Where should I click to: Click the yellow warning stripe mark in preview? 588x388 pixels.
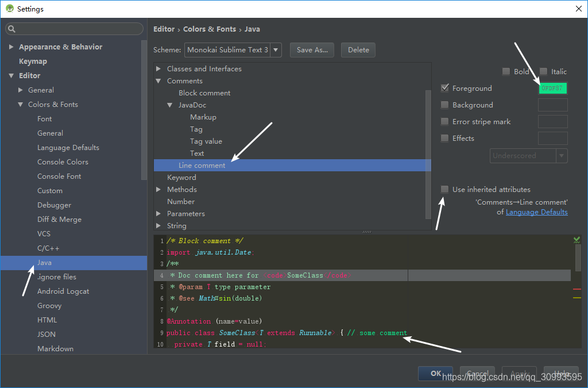coord(577,298)
